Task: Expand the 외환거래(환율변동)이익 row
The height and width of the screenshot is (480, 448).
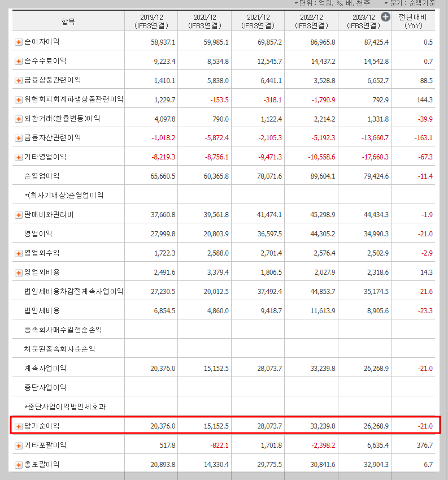Action: coord(18,119)
